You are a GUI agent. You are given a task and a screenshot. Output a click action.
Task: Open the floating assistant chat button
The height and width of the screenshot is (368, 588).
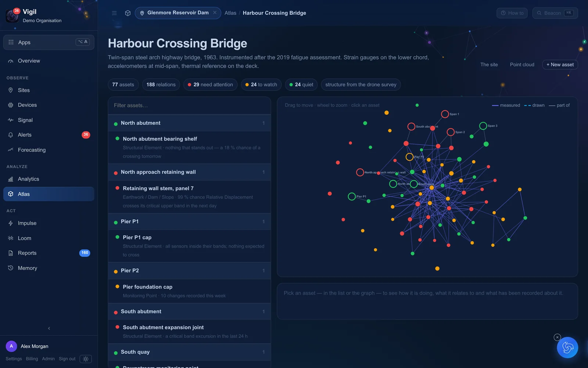pyautogui.click(x=567, y=347)
